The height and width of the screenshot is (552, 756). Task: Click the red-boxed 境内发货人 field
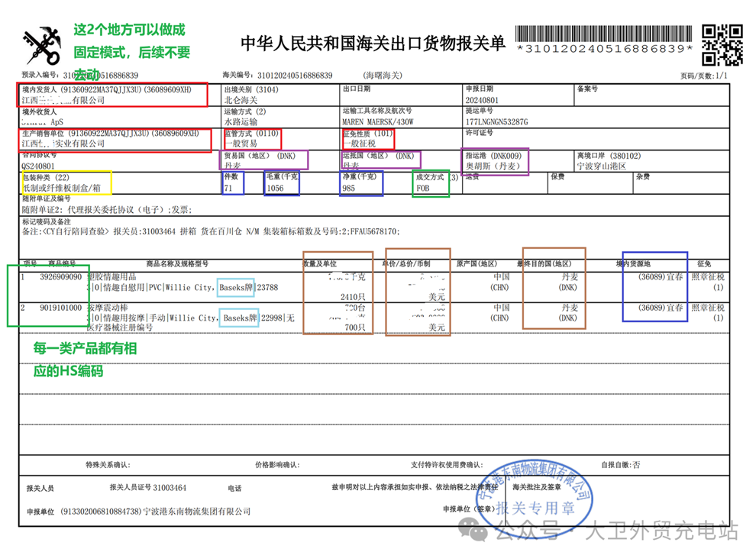pyautogui.click(x=113, y=94)
